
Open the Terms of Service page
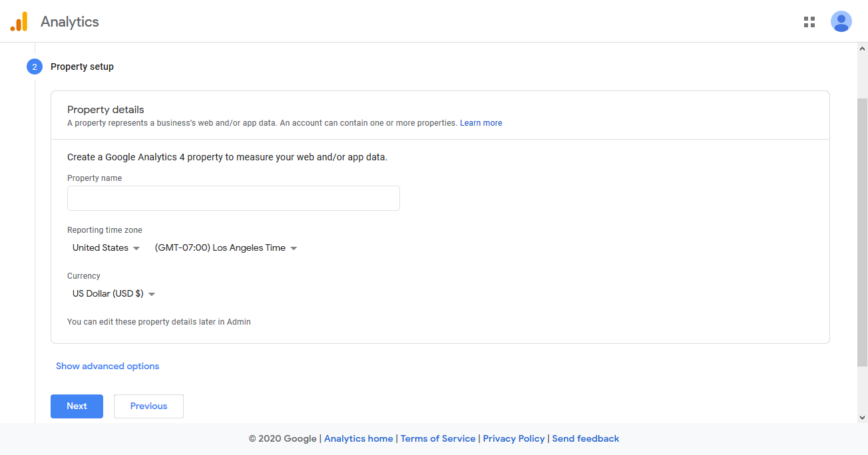pos(437,438)
